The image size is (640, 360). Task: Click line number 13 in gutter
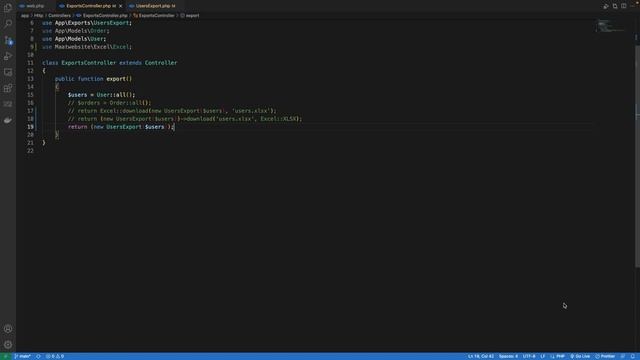31,79
